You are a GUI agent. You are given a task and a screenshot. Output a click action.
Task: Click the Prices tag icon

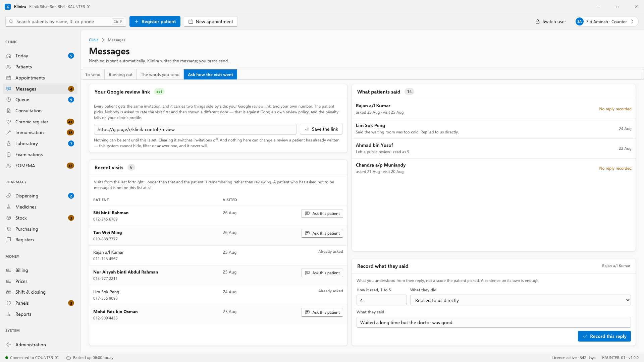pos(9,281)
